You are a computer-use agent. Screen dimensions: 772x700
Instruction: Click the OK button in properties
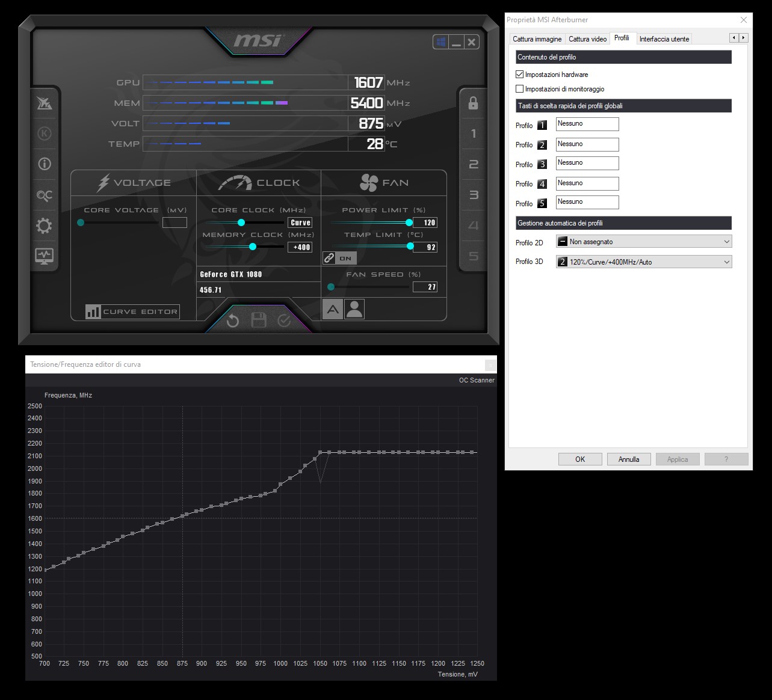(x=580, y=459)
